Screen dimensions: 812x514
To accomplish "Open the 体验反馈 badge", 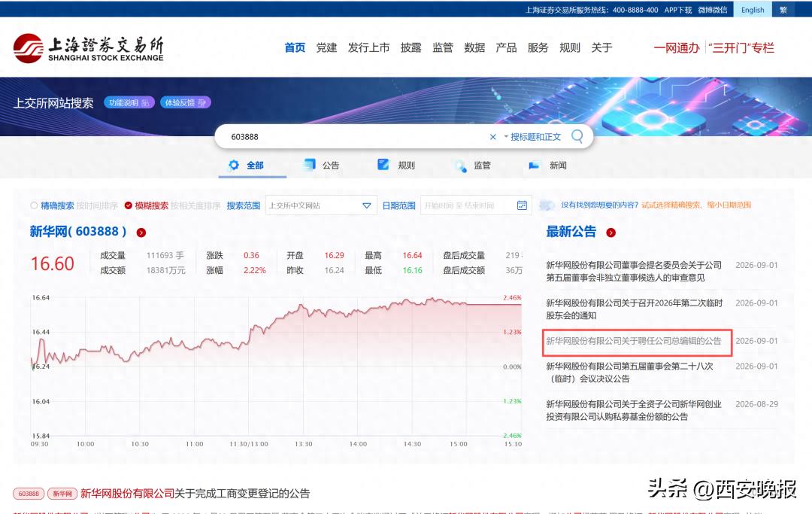I will (x=186, y=102).
